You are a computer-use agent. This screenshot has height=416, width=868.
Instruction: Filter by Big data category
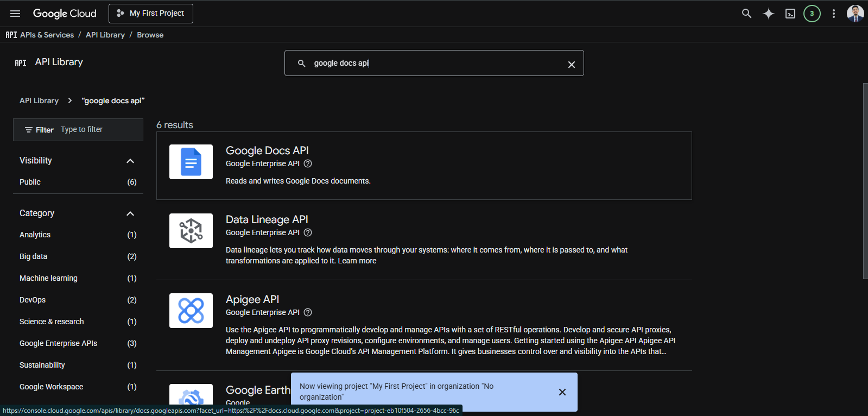[x=78, y=256]
